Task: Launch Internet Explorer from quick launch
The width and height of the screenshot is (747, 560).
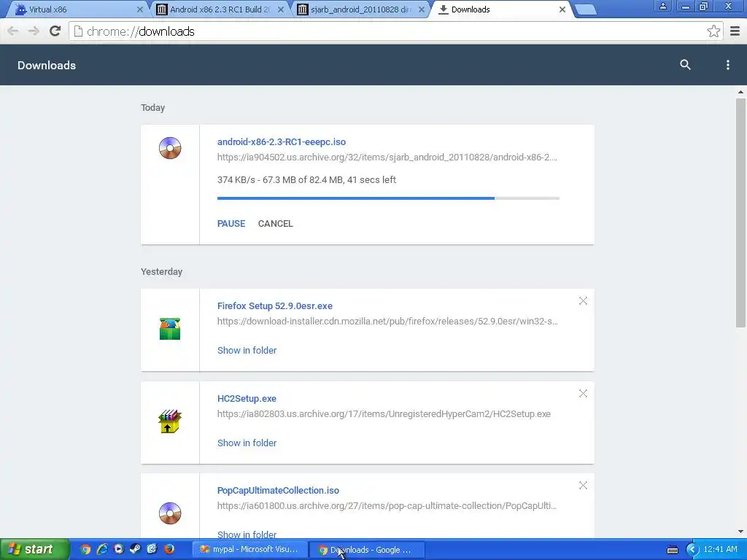Action: point(102,550)
